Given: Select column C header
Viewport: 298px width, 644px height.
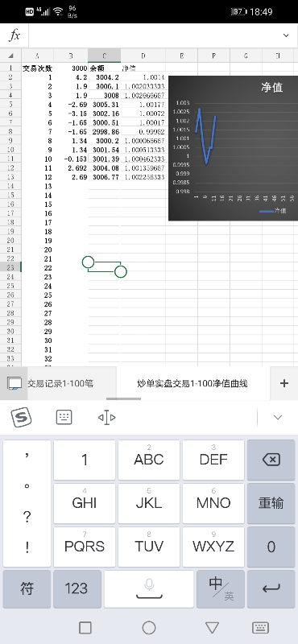Looking at the screenshot, I should [x=105, y=56].
